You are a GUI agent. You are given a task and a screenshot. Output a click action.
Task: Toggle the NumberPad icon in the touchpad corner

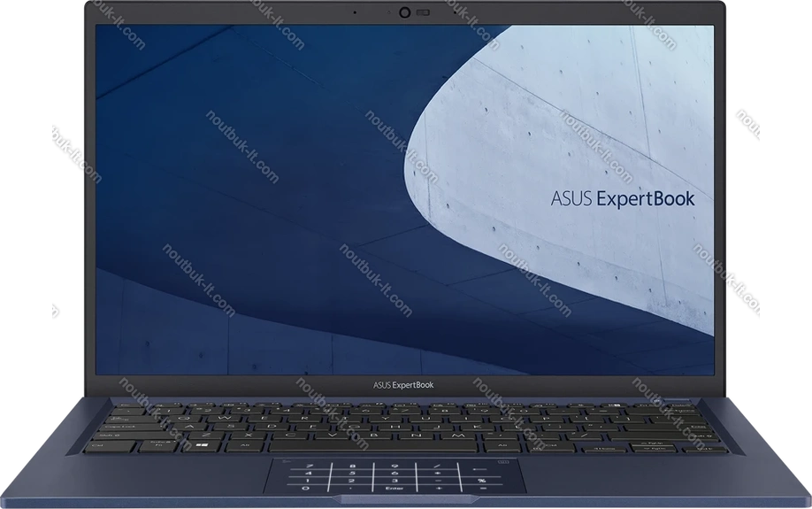coord(503,462)
